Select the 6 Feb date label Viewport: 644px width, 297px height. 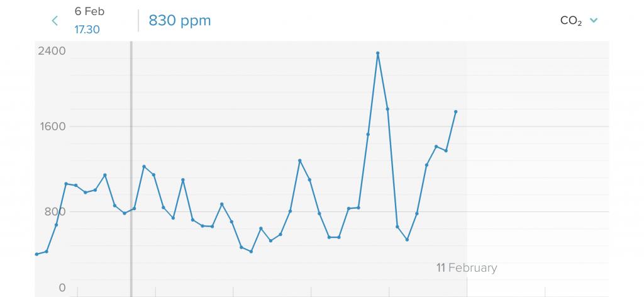[89, 11]
